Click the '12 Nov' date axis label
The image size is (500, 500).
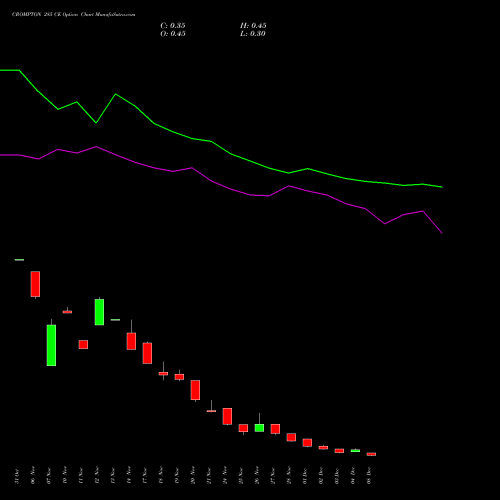point(97,476)
